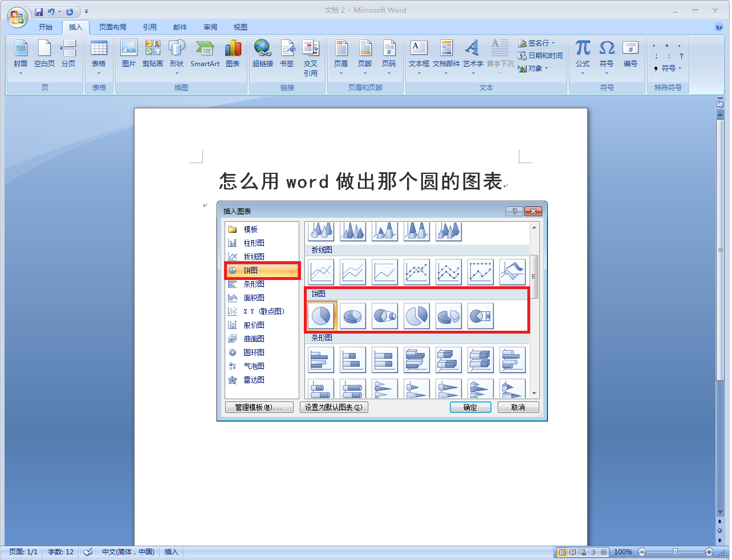This screenshot has width=732, height=560.
Task: Click the 100% zoom level button
Action: click(x=623, y=552)
